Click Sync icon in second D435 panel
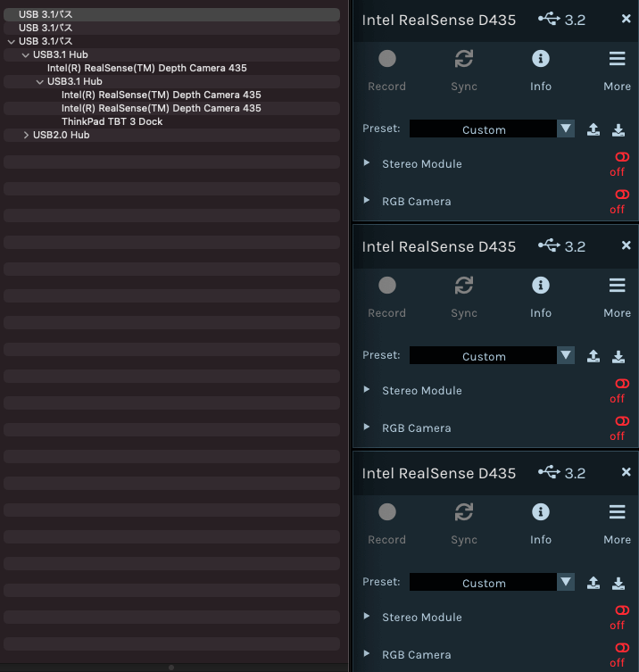Image resolution: width=639 pixels, height=672 pixels. (x=464, y=286)
